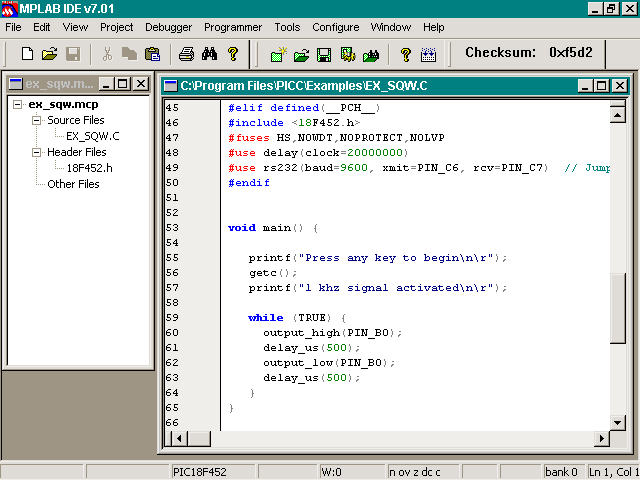Click the Find binoculars icon
The height and width of the screenshot is (480, 640).
pos(209,54)
